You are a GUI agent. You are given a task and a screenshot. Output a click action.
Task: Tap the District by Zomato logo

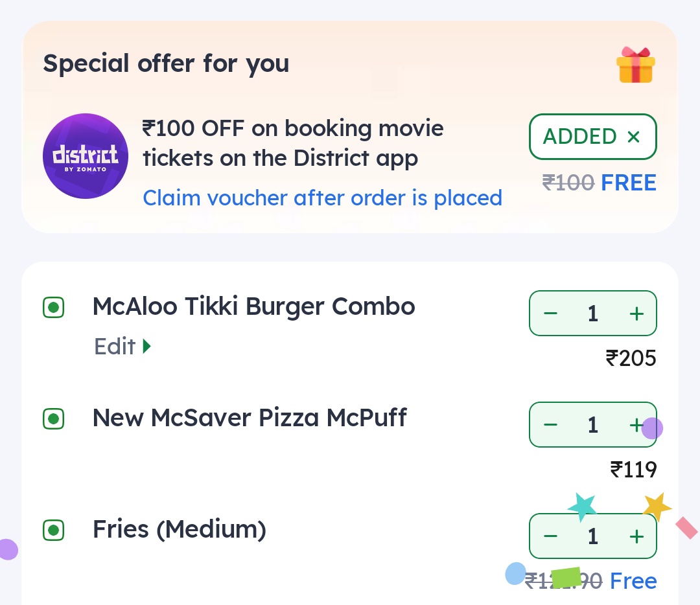tap(85, 156)
